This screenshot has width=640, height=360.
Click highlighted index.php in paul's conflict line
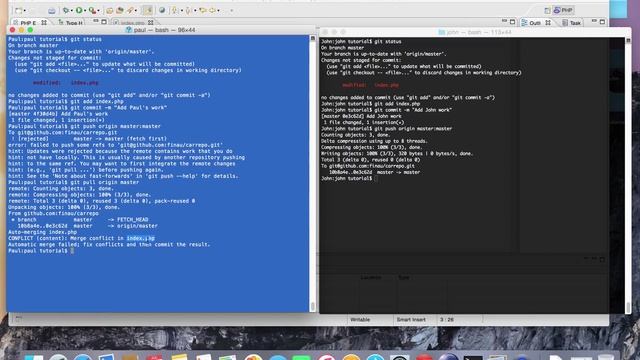(140, 238)
